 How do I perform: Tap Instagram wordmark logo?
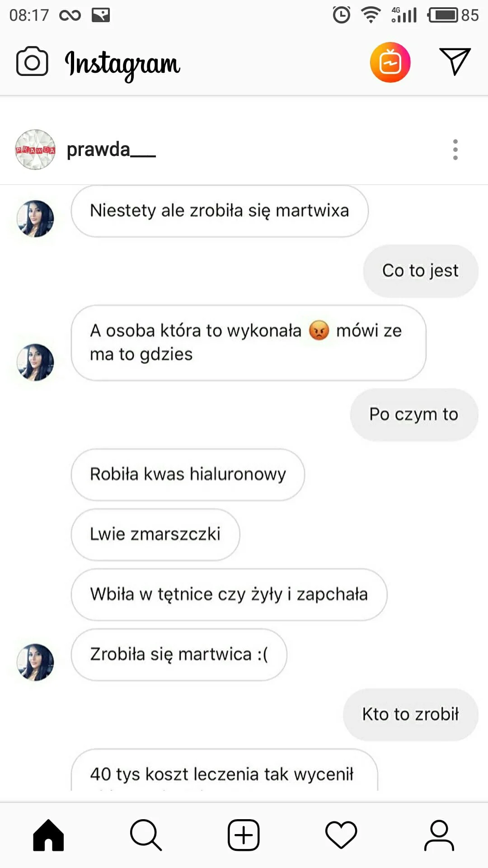122,64
